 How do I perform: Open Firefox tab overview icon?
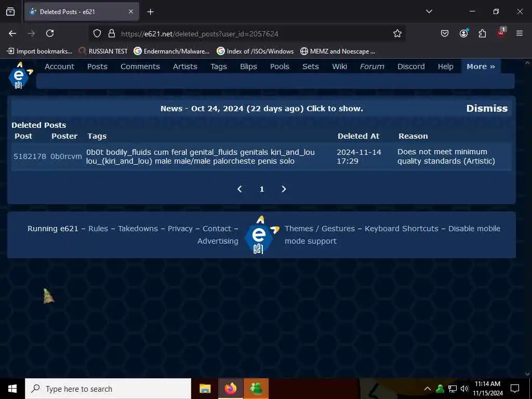click(x=10, y=11)
